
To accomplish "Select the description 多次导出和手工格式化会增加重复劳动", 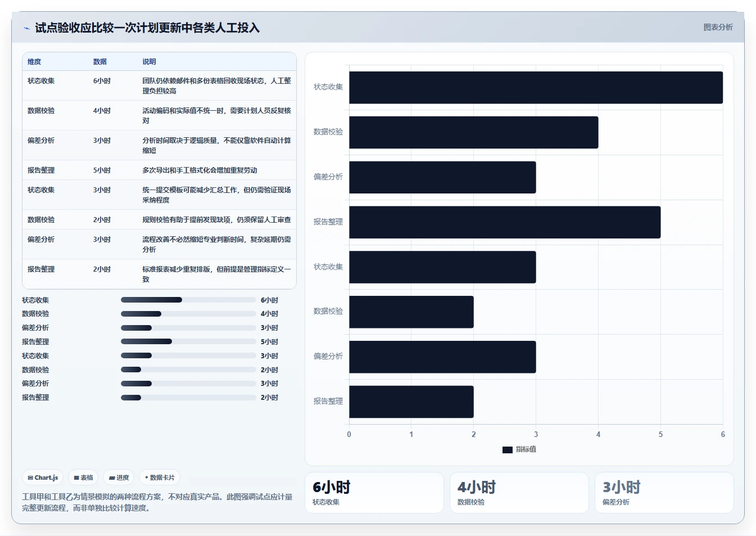I will (200, 170).
